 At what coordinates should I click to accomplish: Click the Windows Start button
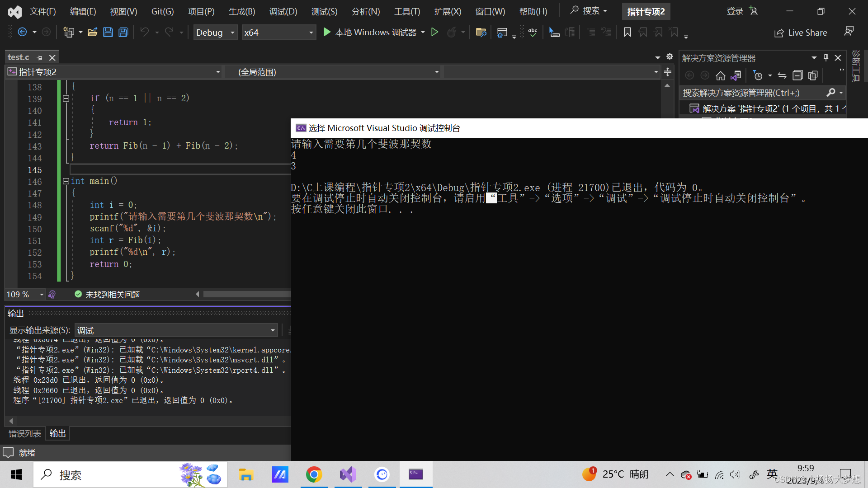pos(16,474)
